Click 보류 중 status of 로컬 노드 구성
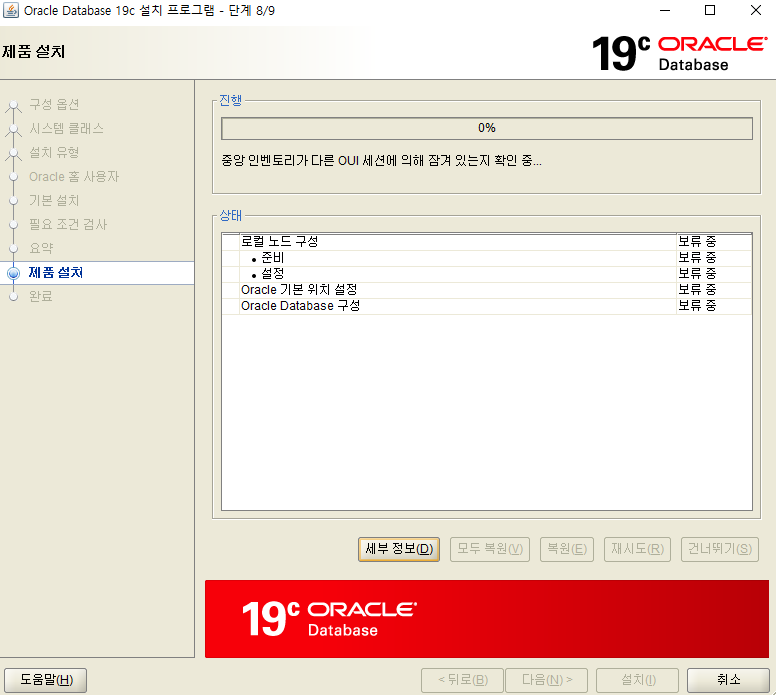The width and height of the screenshot is (776, 695). pos(697,242)
